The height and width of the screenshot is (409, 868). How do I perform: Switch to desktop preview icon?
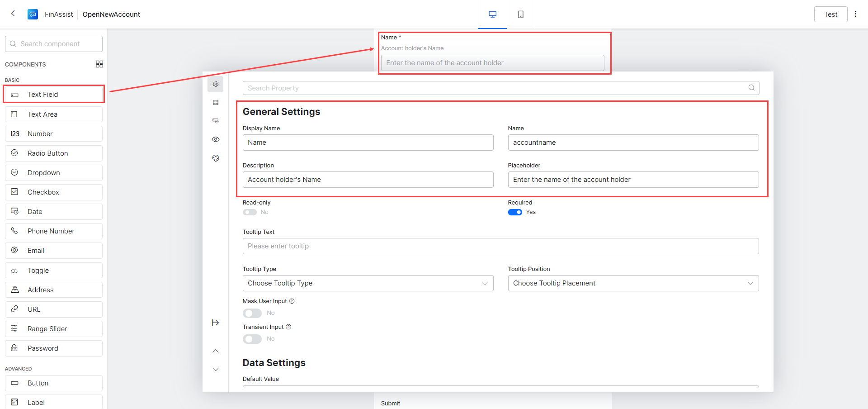tap(492, 14)
